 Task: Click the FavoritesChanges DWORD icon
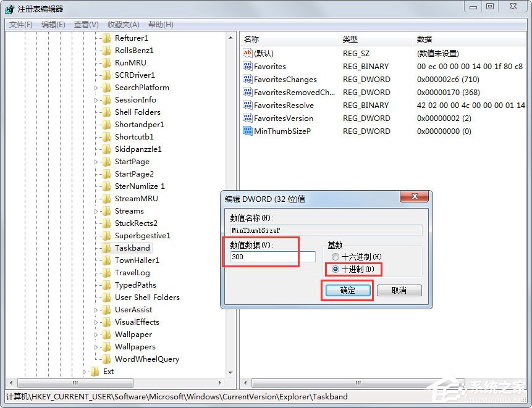(x=246, y=79)
